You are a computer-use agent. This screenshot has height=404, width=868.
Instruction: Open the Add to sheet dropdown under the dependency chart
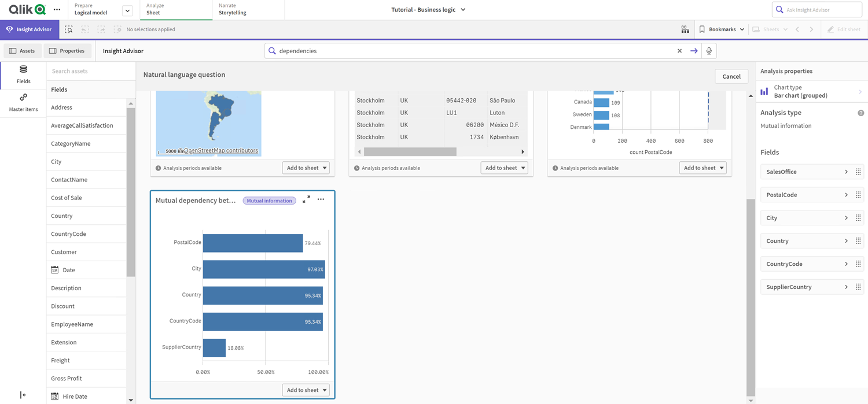click(325, 390)
